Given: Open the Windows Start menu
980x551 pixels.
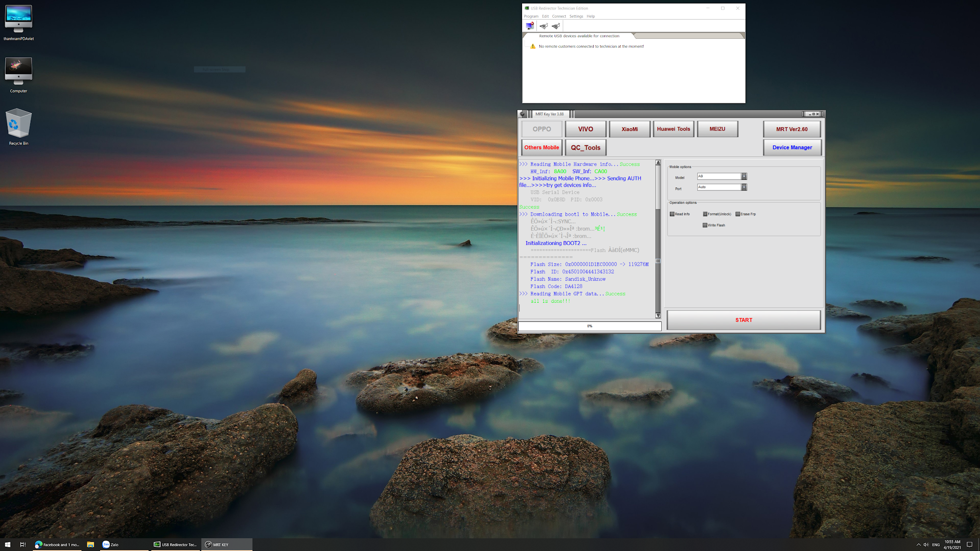Looking at the screenshot, I should [8, 544].
